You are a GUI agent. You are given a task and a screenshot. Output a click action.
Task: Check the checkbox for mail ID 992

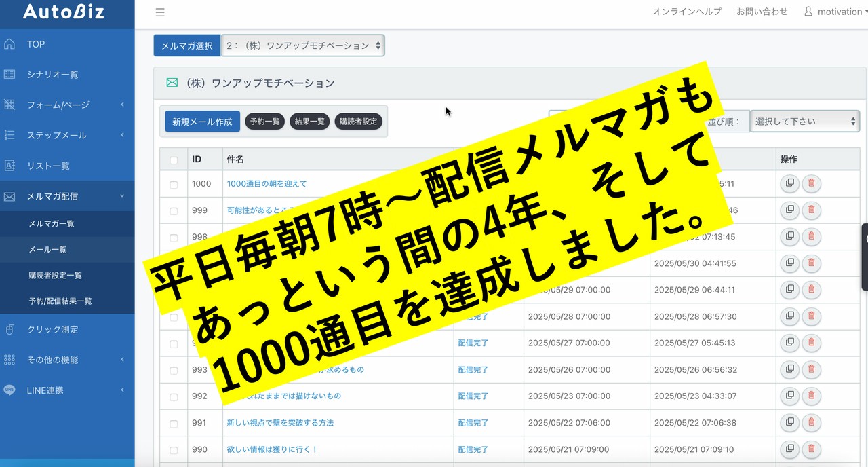[x=174, y=396]
